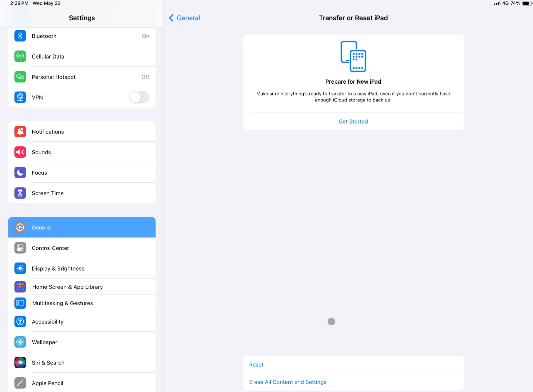Tap the 4G network indicator
The image size is (533, 392).
click(x=505, y=3)
